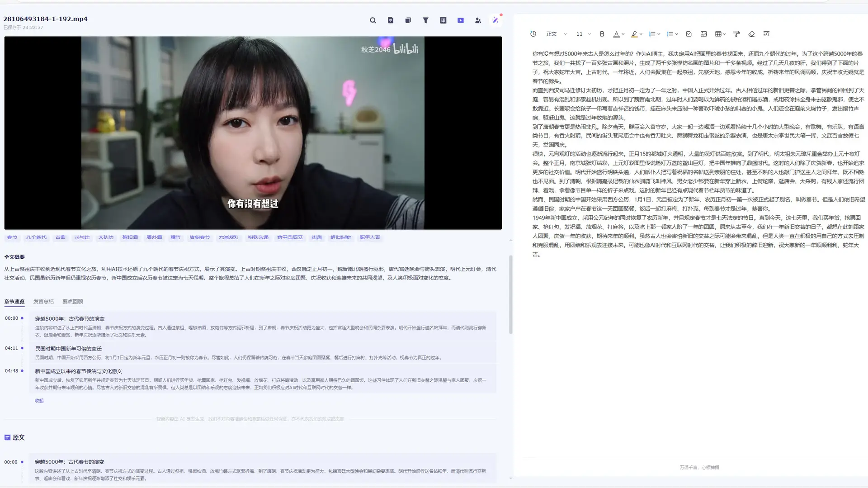868x488 pixels.
Task: Clear formatting with the eraser icon
Action: click(751, 34)
